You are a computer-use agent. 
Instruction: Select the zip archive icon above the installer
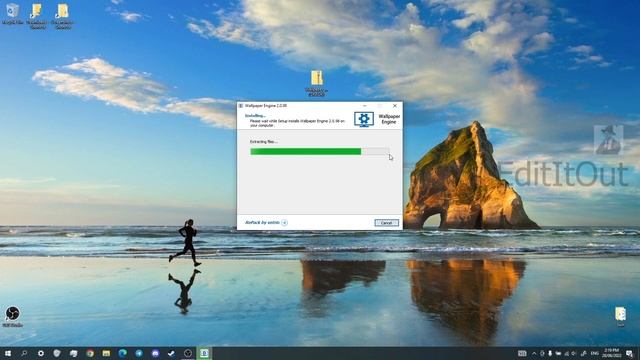pyautogui.click(x=317, y=83)
